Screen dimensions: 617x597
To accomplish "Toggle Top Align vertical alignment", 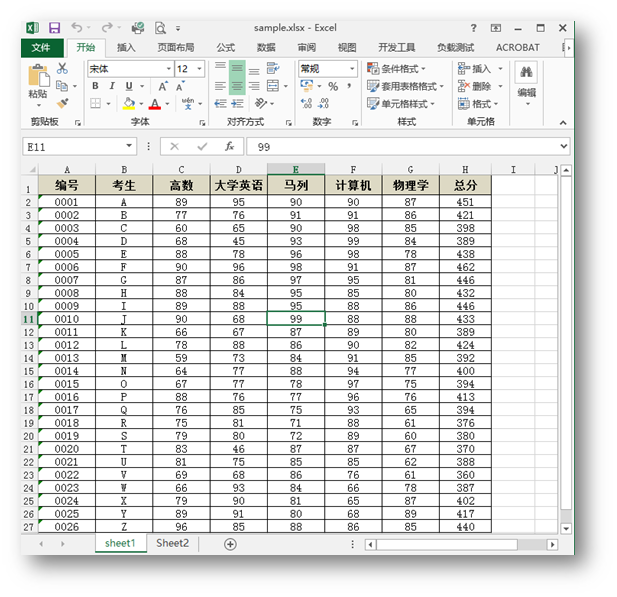I will [x=220, y=66].
